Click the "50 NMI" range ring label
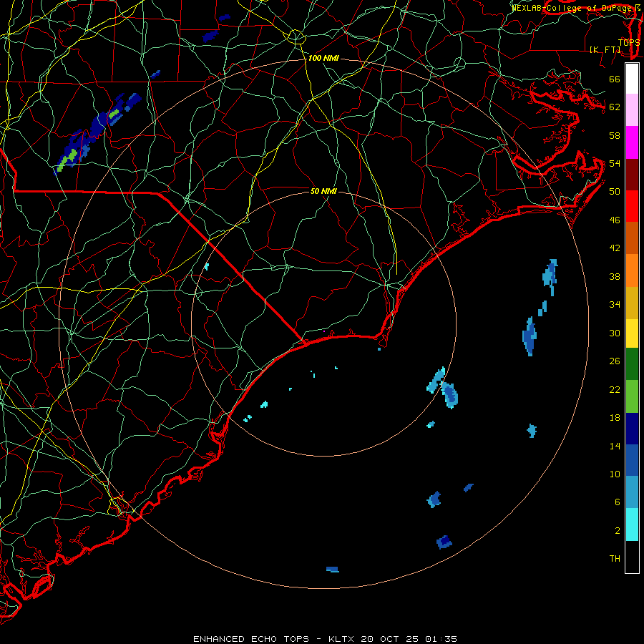The width and height of the screenshot is (644, 644). (x=323, y=191)
